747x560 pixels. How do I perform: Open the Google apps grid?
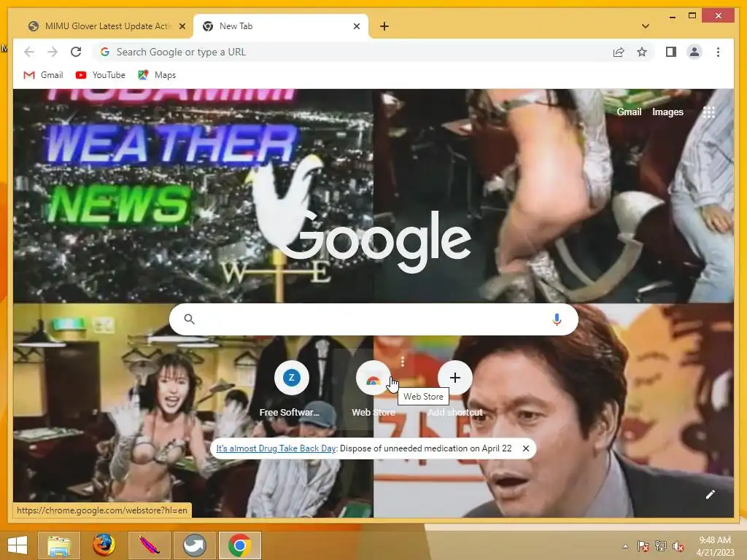point(709,112)
